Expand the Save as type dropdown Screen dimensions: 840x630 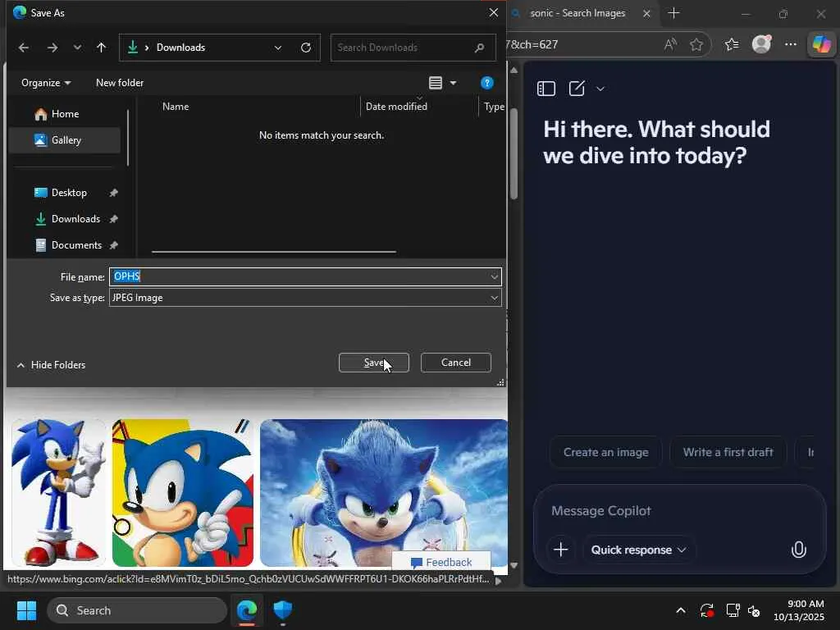pyautogui.click(x=304, y=298)
